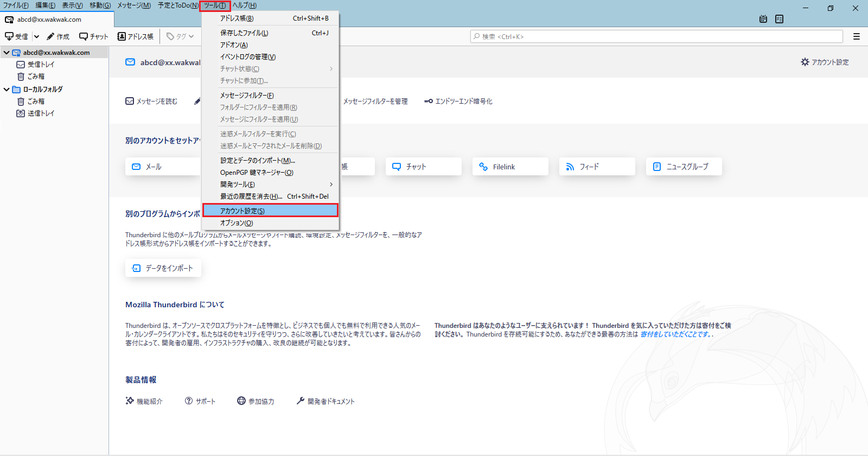Open the アドレス帳 toolbar button
Screen dimensions: 868x456
point(136,36)
